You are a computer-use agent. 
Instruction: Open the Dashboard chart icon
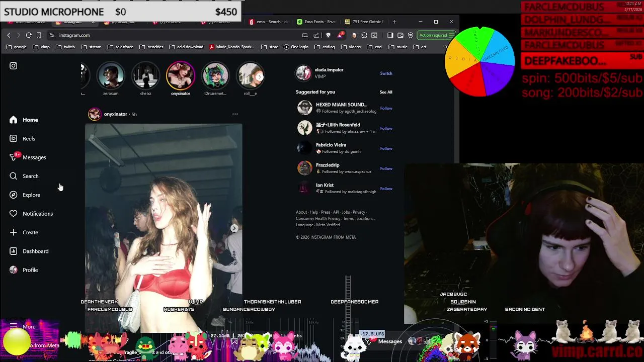pos(13,251)
